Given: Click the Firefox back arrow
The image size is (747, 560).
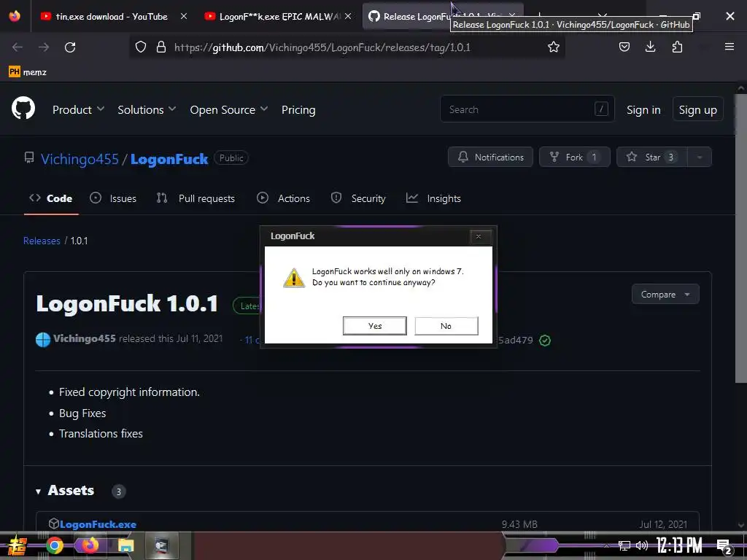Looking at the screenshot, I should [18, 47].
